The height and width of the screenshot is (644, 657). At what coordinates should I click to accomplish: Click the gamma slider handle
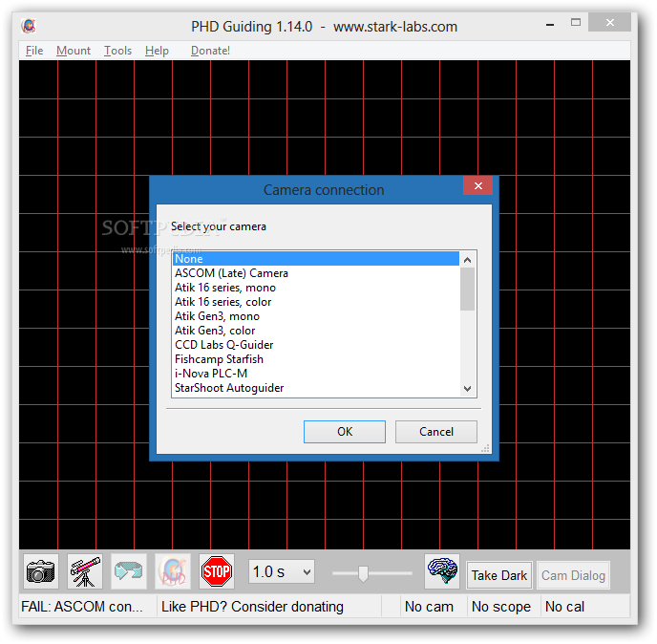point(363,573)
